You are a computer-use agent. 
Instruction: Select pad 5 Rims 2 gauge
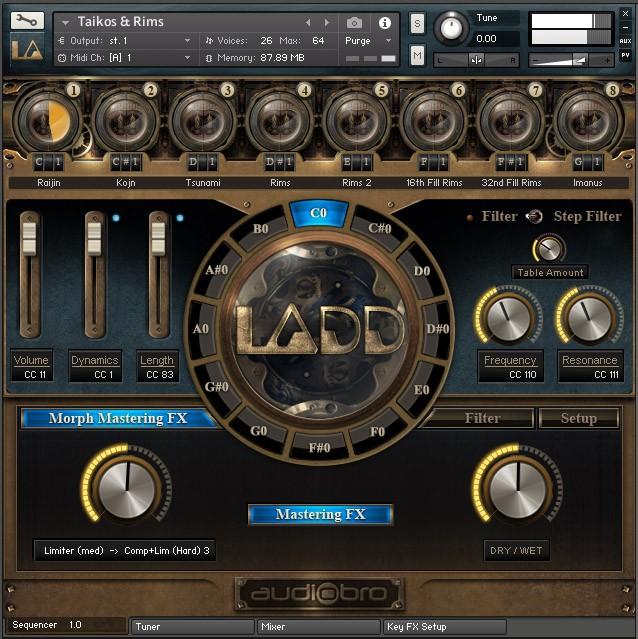tap(356, 121)
